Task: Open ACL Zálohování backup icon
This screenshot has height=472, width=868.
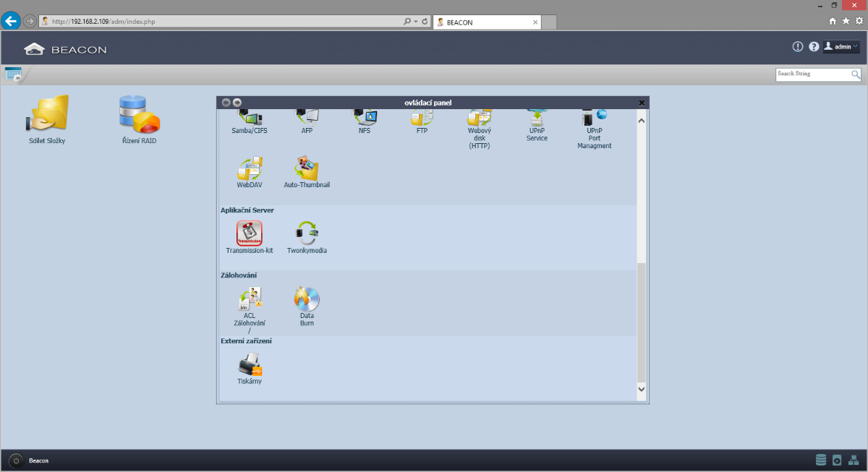Action: [249, 299]
